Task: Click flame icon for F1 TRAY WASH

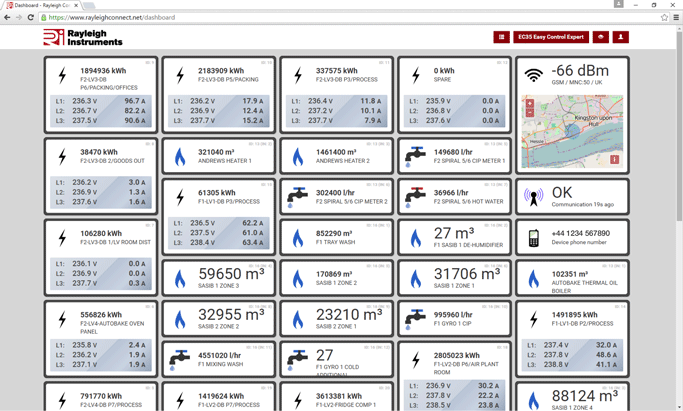Action: tap(298, 238)
